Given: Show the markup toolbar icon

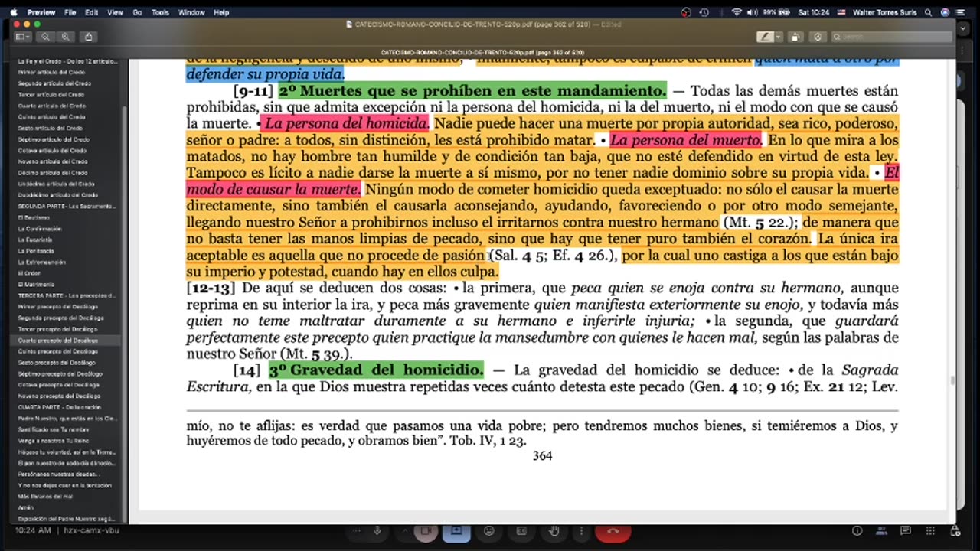Looking at the screenshot, I should [818, 37].
